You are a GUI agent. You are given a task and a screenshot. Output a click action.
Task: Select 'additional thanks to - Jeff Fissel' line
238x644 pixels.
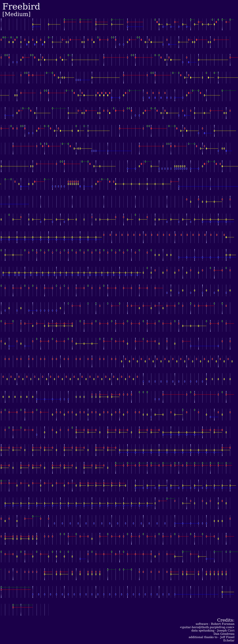[211, 637]
